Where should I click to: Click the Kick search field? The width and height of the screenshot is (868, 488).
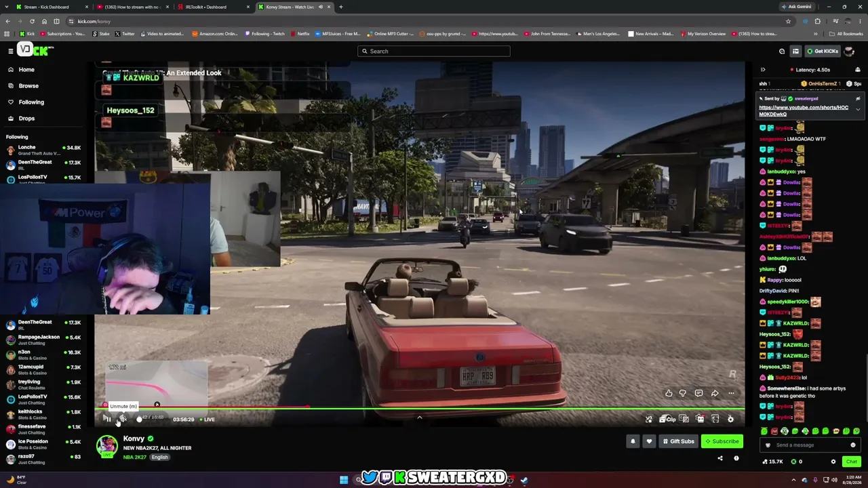pyautogui.click(x=434, y=51)
